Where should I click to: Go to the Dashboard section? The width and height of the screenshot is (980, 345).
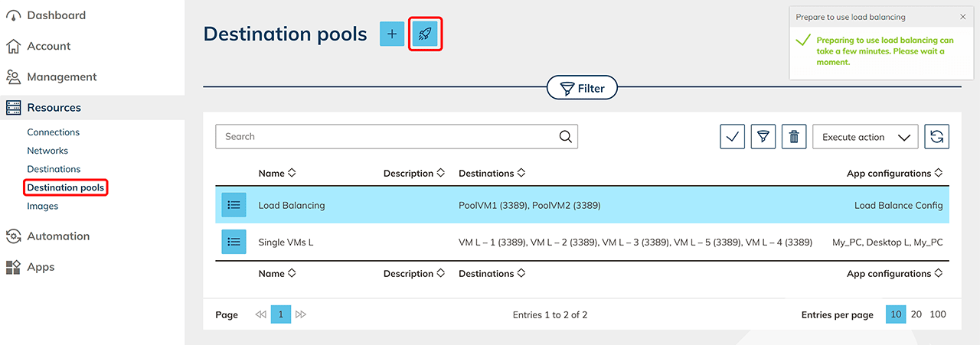point(56,15)
